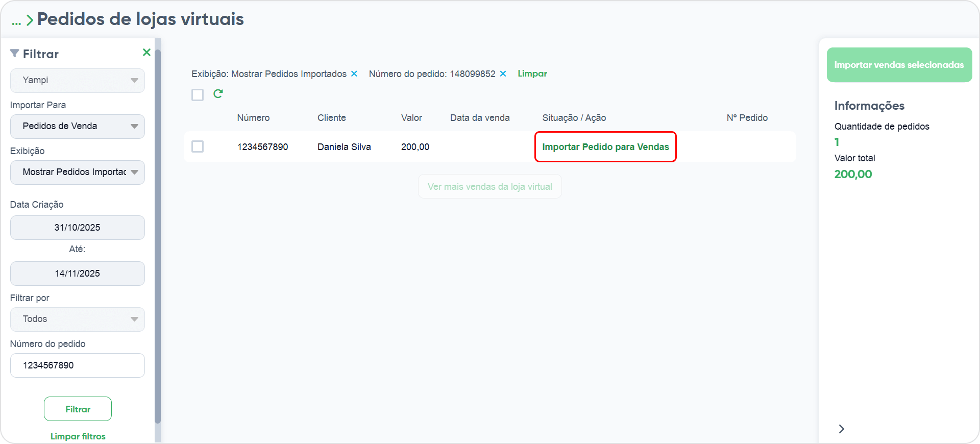Click the end date field 14/11/2025

[78, 274]
